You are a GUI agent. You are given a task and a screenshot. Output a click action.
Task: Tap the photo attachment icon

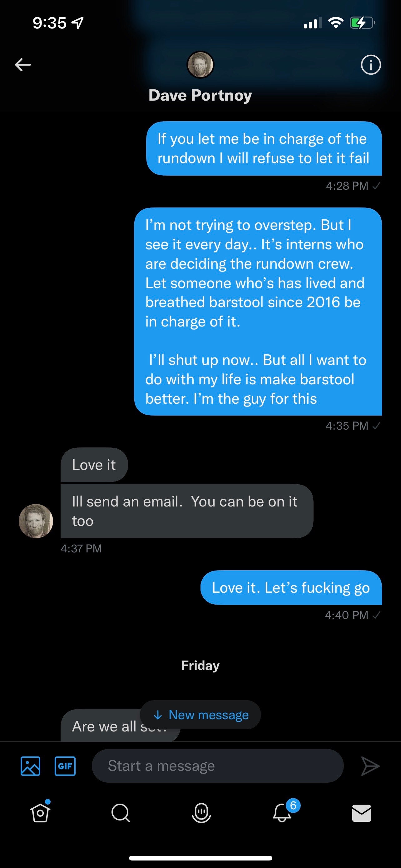click(x=30, y=766)
